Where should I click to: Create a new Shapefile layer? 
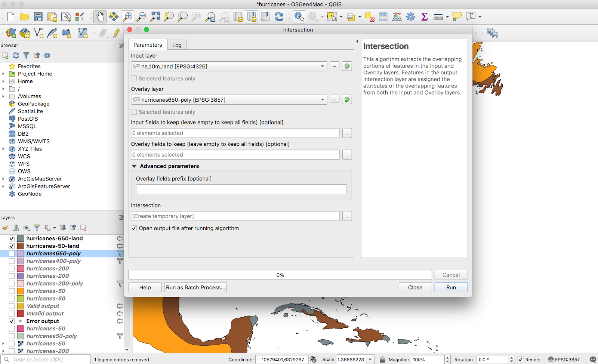(38, 33)
